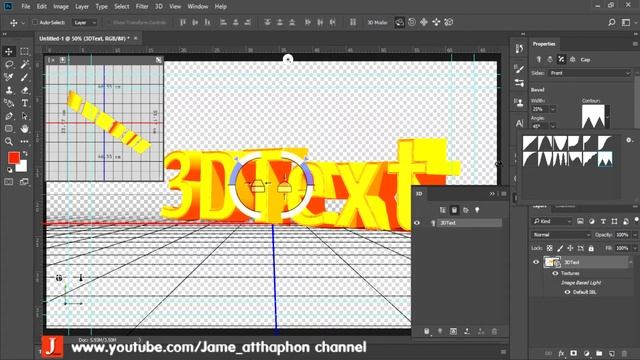Screen dimensions: 640x360
Task: Select the Hand tool
Action: (x=24, y=129)
